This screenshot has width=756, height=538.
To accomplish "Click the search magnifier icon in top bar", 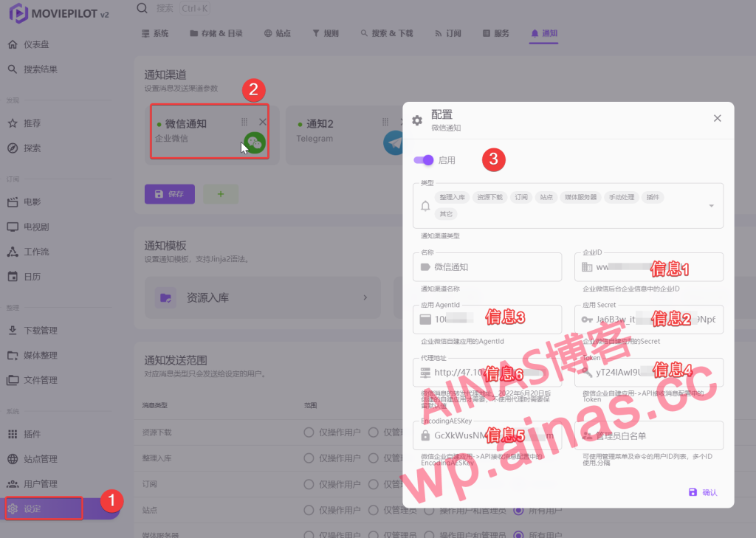I will pyautogui.click(x=142, y=8).
